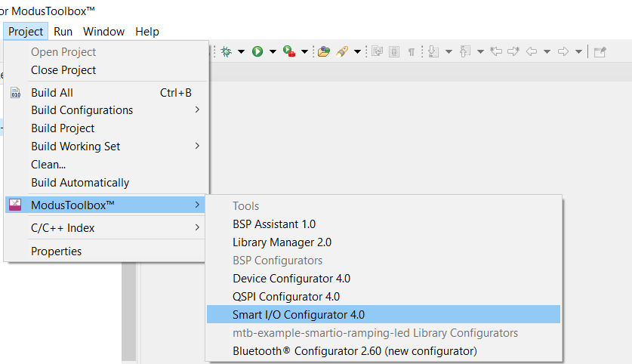Open the Window menu
Image resolution: width=632 pixels, height=364 pixels.
coord(103,32)
